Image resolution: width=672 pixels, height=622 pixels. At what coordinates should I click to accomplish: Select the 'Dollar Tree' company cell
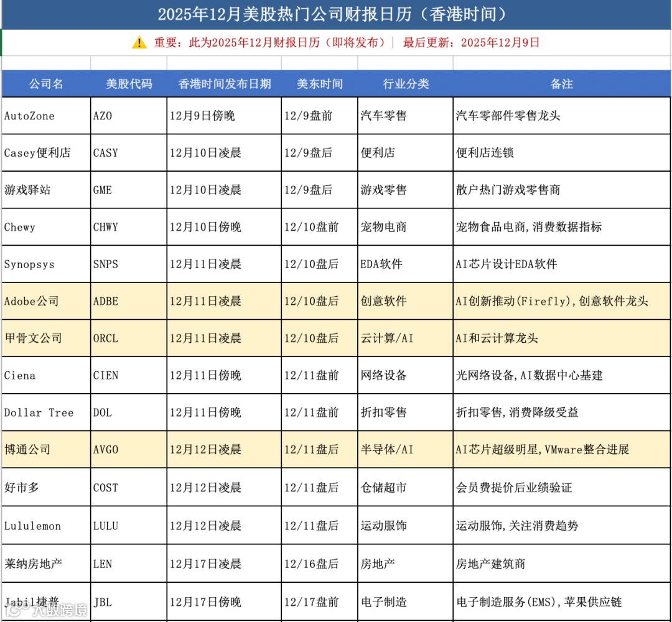(x=46, y=412)
